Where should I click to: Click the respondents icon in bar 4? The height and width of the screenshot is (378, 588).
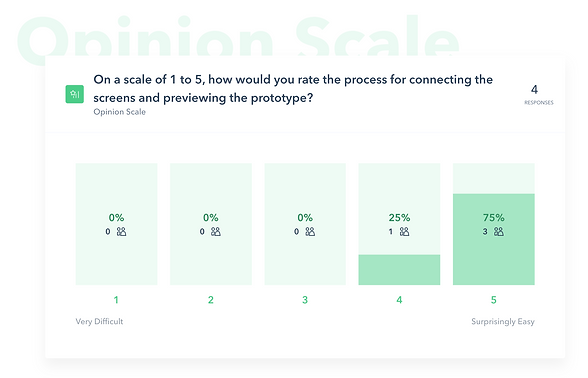point(404,232)
